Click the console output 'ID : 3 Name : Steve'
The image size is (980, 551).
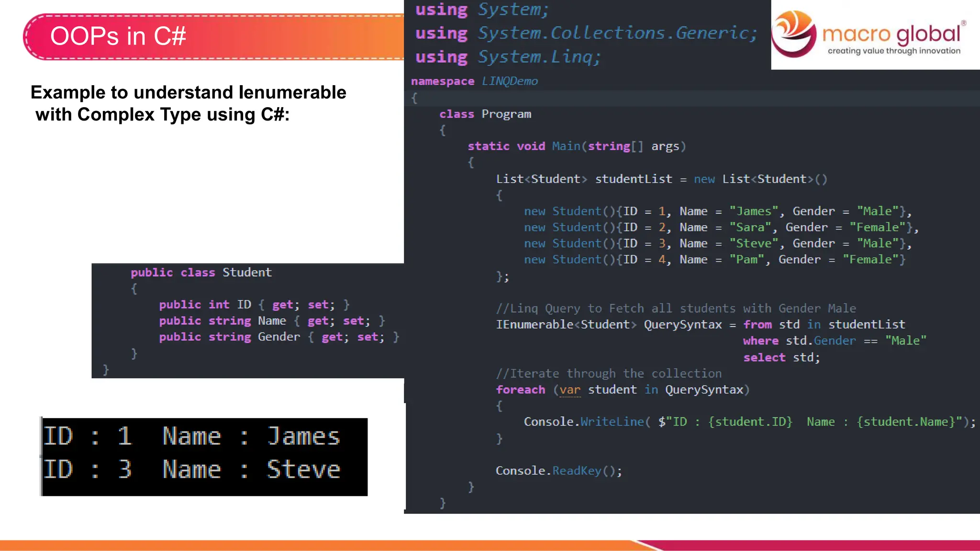pos(191,470)
